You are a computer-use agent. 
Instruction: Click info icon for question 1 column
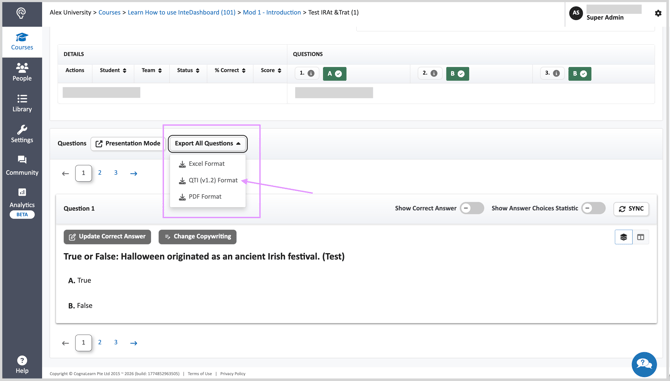(x=311, y=73)
